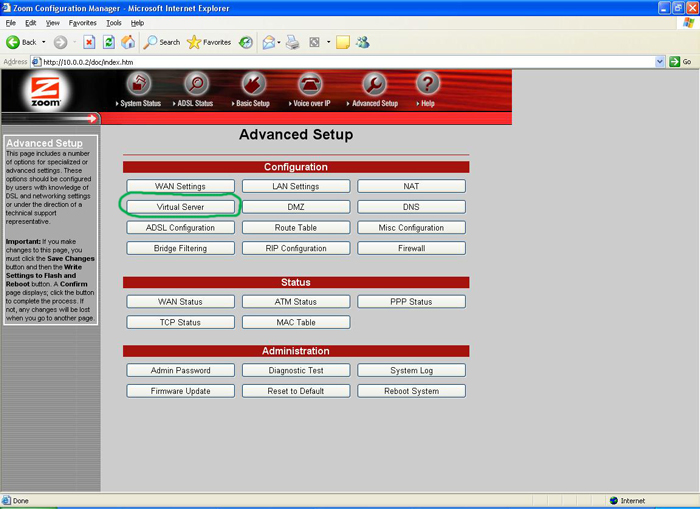Open the Virtual Server configuration
The height and width of the screenshot is (509, 700).
point(180,207)
